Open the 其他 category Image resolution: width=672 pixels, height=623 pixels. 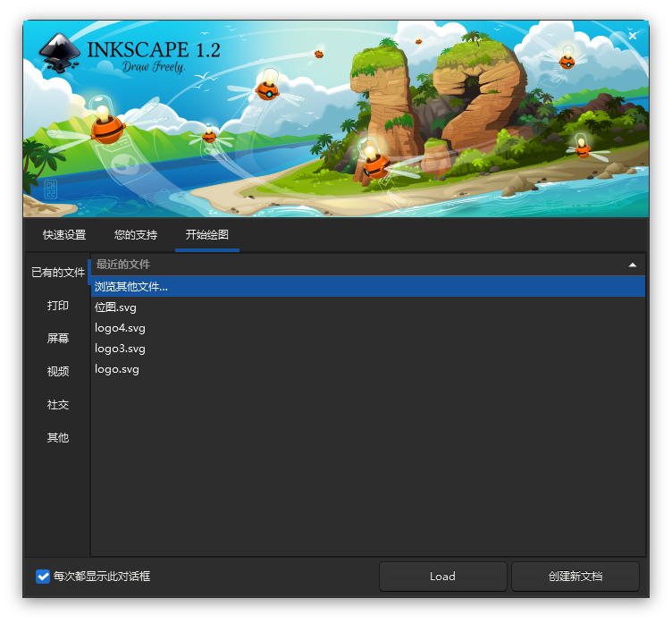point(58,437)
